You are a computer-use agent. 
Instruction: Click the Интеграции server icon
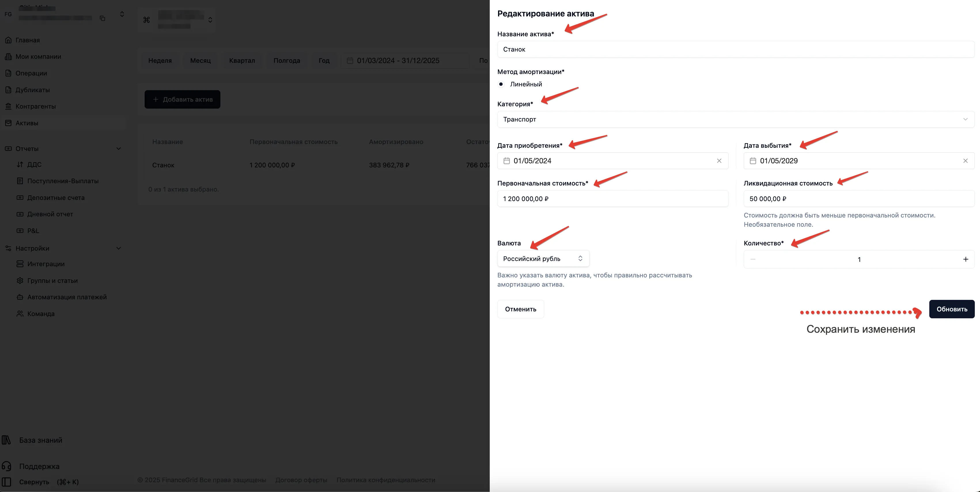(x=20, y=264)
